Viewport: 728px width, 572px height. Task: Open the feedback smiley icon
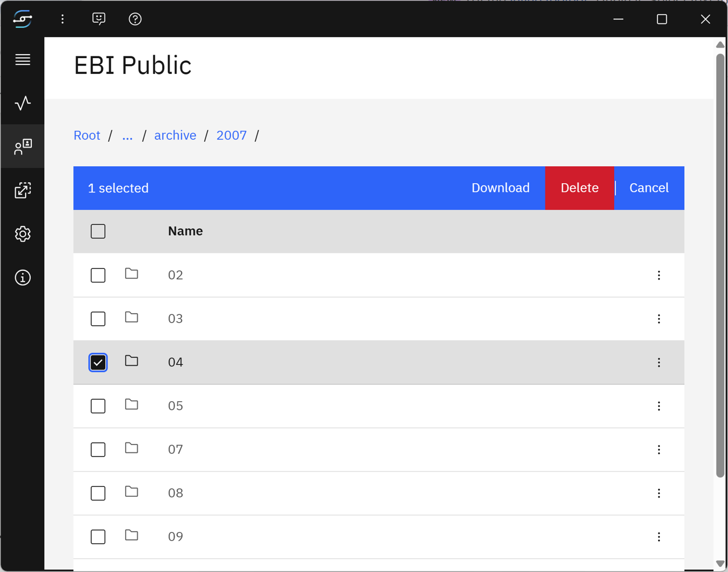(x=99, y=19)
